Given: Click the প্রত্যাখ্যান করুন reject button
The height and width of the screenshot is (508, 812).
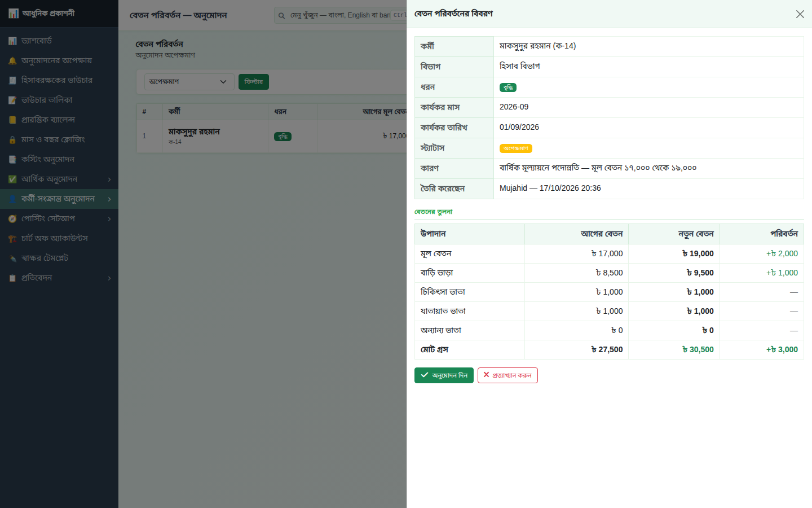Looking at the screenshot, I should click(507, 375).
